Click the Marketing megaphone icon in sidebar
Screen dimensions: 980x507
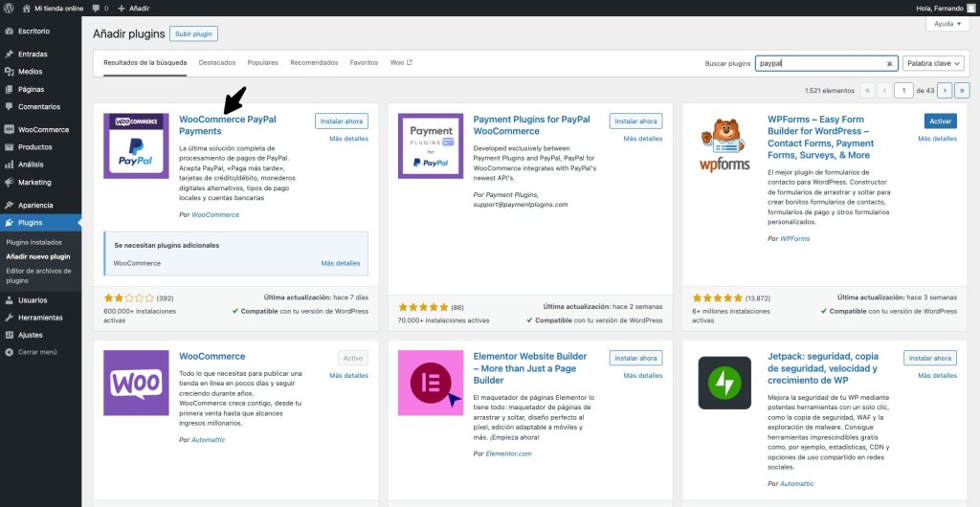[x=9, y=183]
